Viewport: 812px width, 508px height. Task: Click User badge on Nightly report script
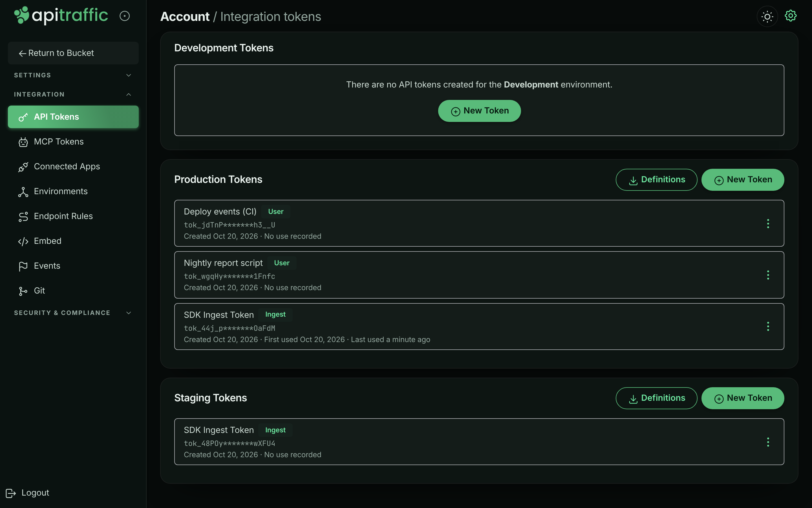[282, 263]
